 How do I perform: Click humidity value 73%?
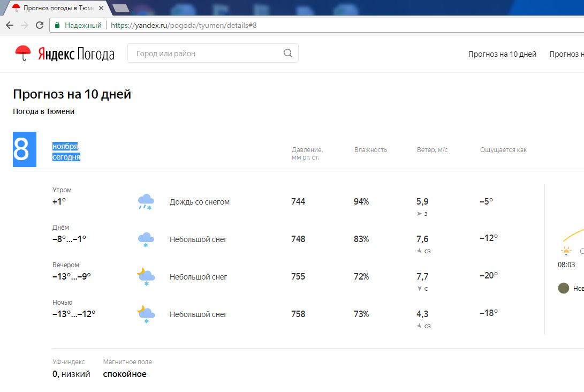coord(361,314)
